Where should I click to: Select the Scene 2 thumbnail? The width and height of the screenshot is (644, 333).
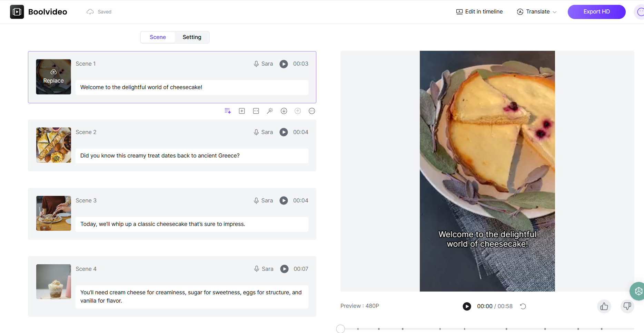[x=53, y=145]
